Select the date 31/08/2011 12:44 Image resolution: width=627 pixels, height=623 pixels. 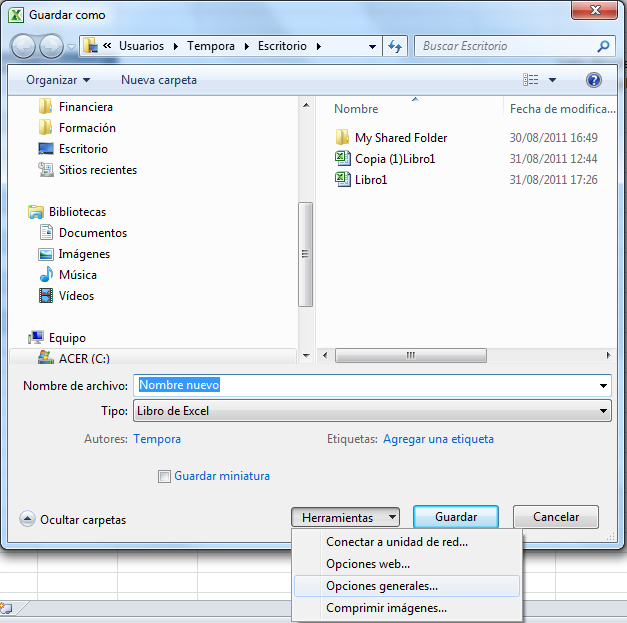pyautogui.click(x=553, y=158)
